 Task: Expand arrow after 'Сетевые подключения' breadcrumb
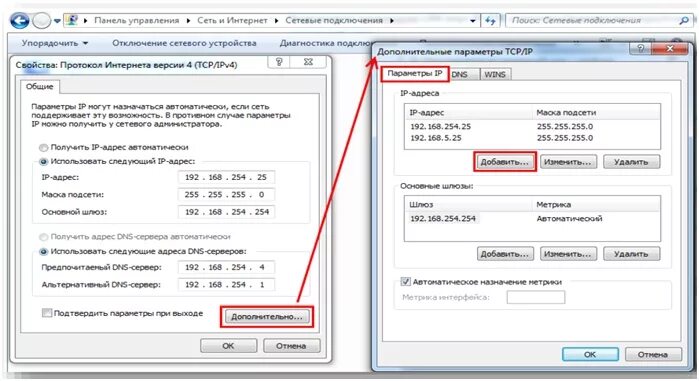click(x=392, y=20)
